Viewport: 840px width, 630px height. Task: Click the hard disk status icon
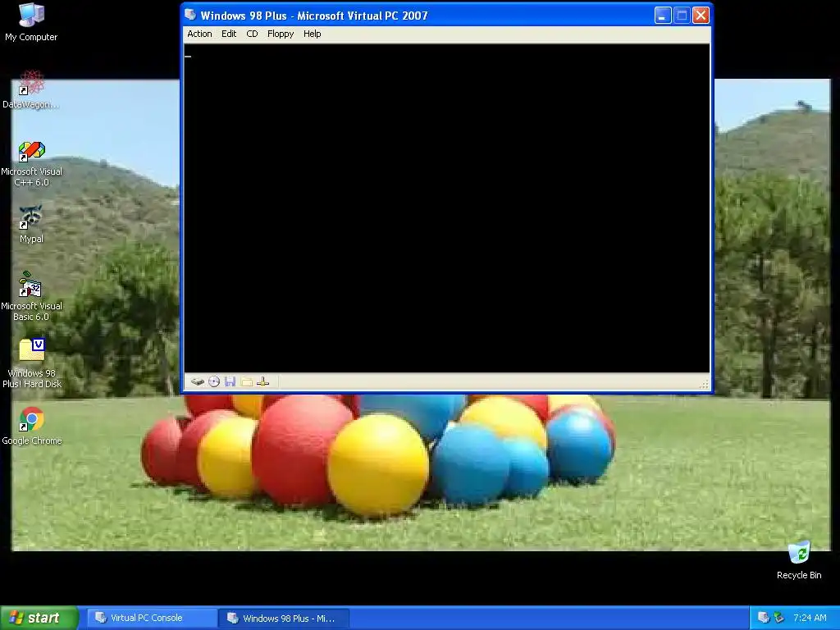tap(198, 381)
